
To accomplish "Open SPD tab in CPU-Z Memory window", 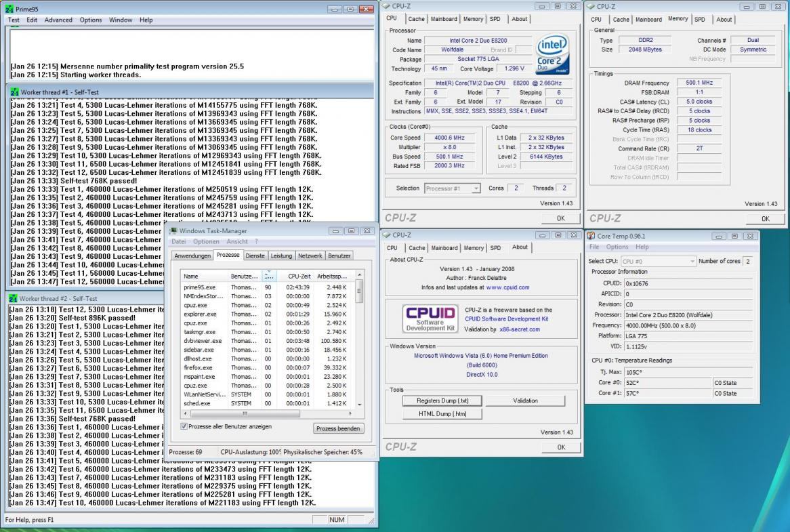I will (700, 20).
